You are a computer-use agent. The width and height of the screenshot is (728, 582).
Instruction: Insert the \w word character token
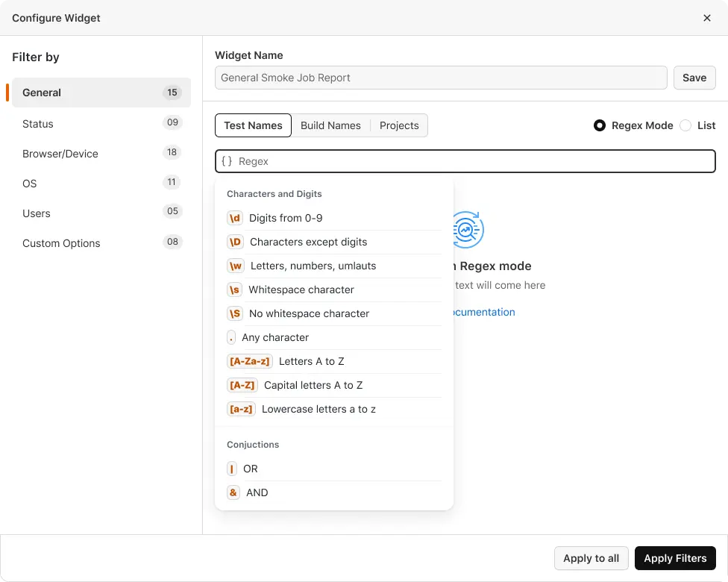pos(236,266)
